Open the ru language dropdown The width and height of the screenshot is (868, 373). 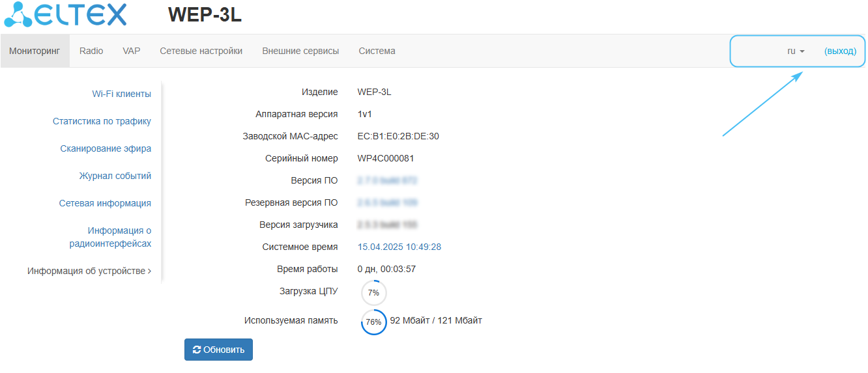click(x=796, y=51)
